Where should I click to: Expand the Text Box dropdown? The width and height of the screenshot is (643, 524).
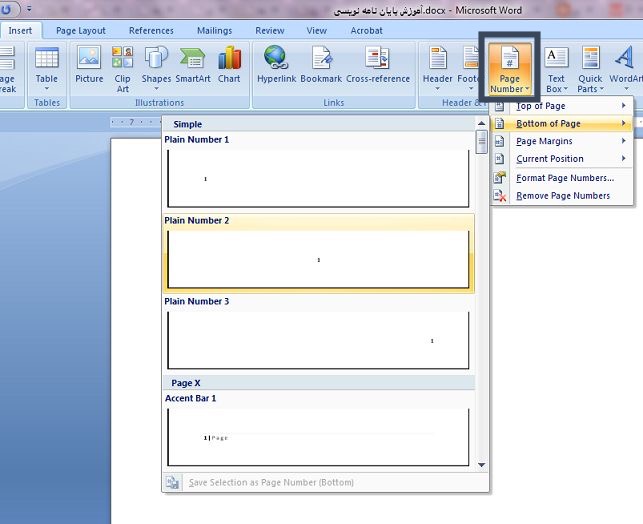[555, 68]
